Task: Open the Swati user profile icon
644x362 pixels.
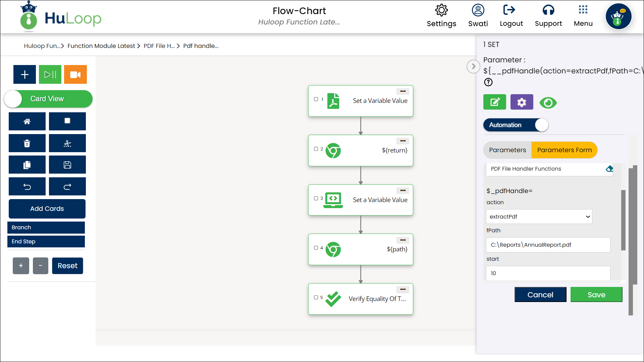Action: (x=478, y=10)
